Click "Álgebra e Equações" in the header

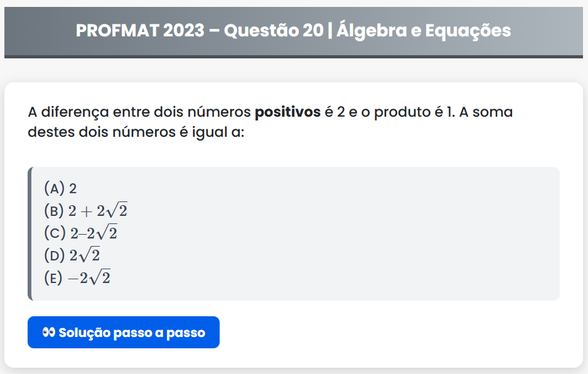[x=424, y=30]
